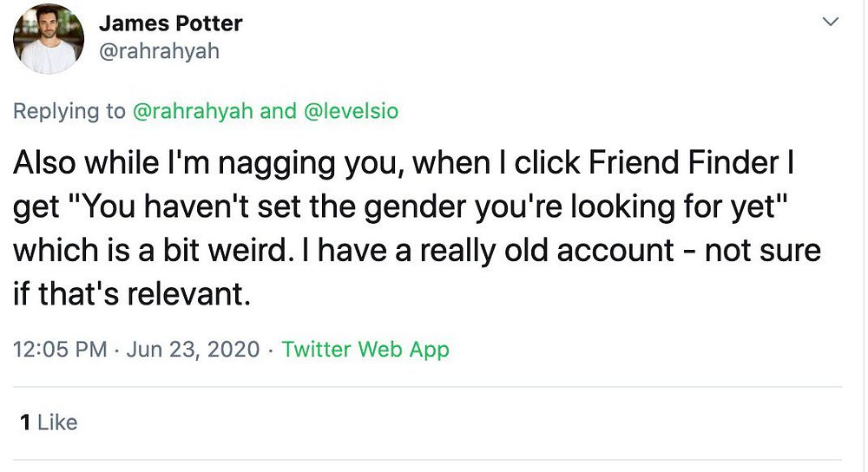Click the 12:05 PM timestamp
Viewport: 868px width, 472px height.
coord(60,350)
